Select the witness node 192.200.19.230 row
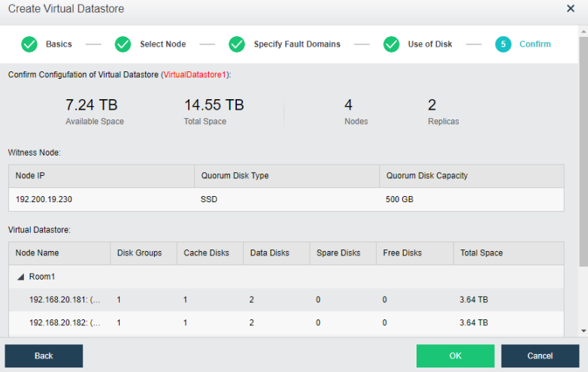This screenshot has height=372, width=588. (x=286, y=200)
